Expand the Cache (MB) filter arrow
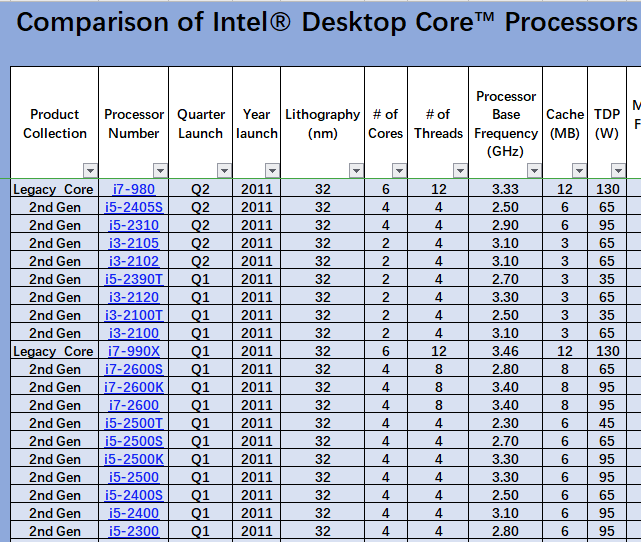This screenshot has width=641, height=542. 579,170
